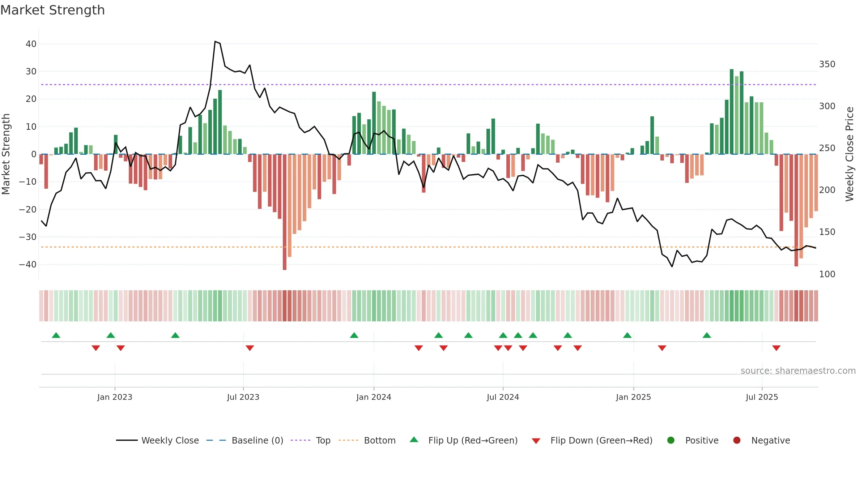Click the 200 price axis tick label
Viewport: 868px width, 488px height.
[827, 190]
